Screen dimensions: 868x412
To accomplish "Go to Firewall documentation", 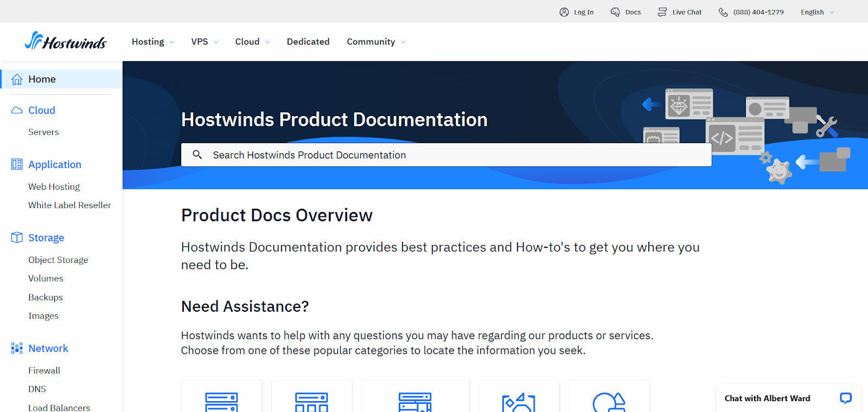I will 44,370.
